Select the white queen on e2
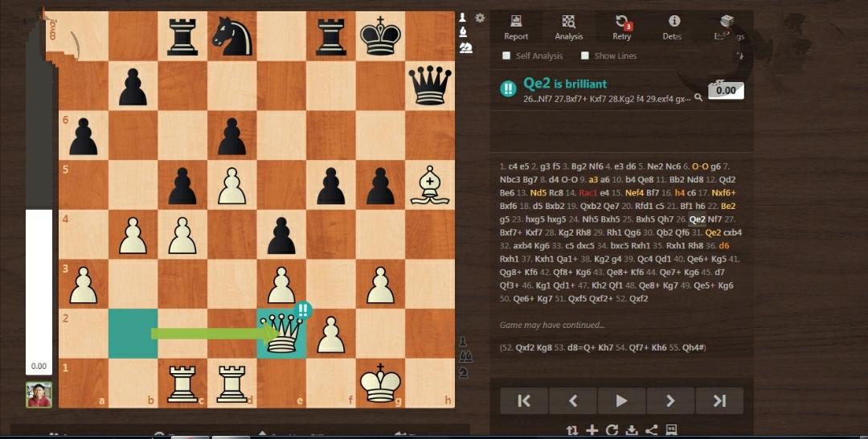 click(x=282, y=333)
